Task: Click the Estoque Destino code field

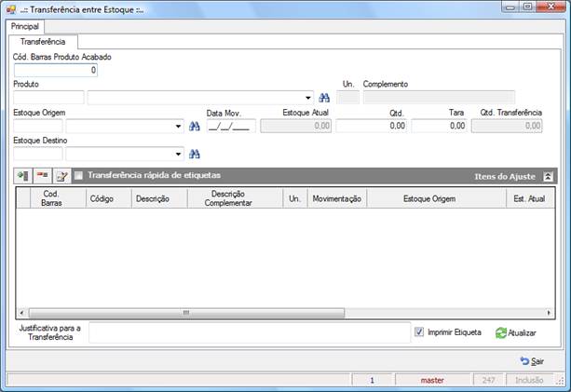Action: 38,154
